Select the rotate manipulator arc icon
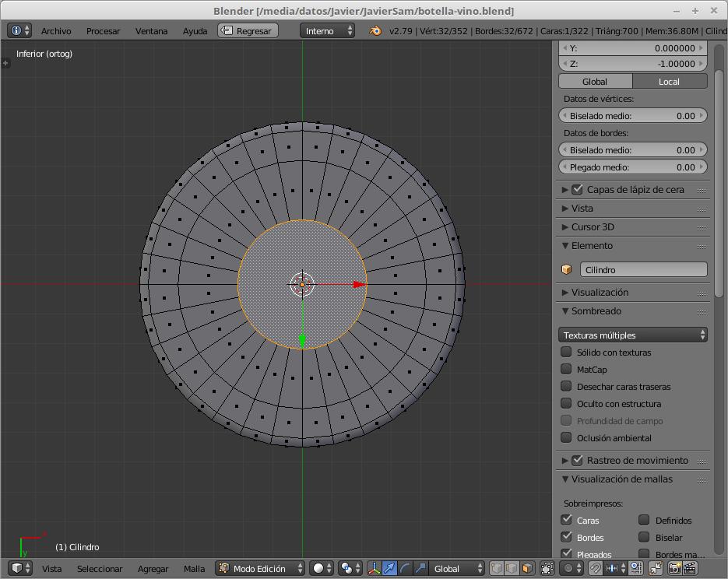 click(x=406, y=568)
